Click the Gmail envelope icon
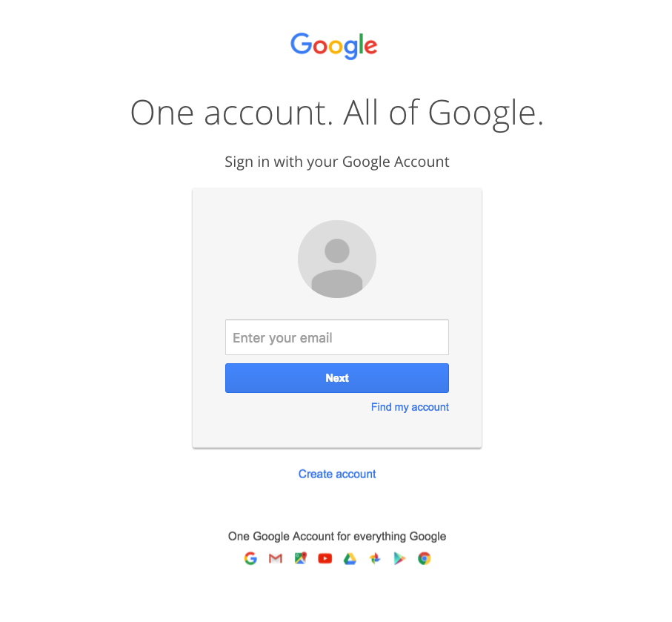Viewport: 672px width, 622px height. click(x=276, y=558)
